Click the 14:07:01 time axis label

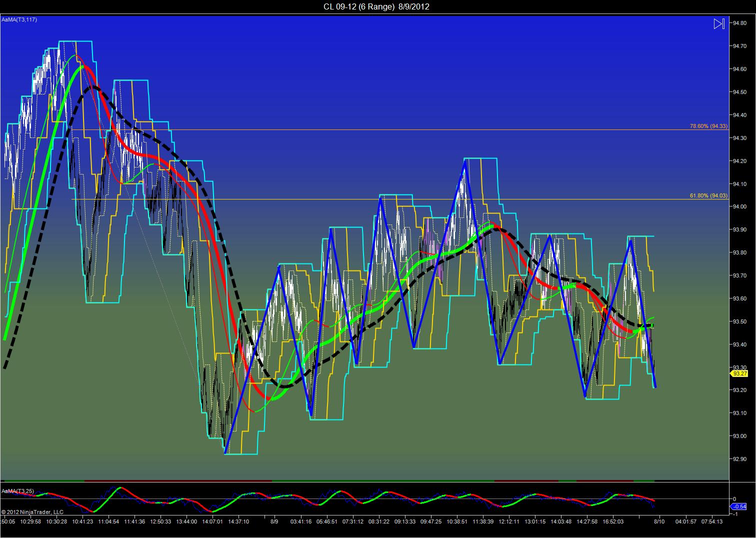pos(212,521)
